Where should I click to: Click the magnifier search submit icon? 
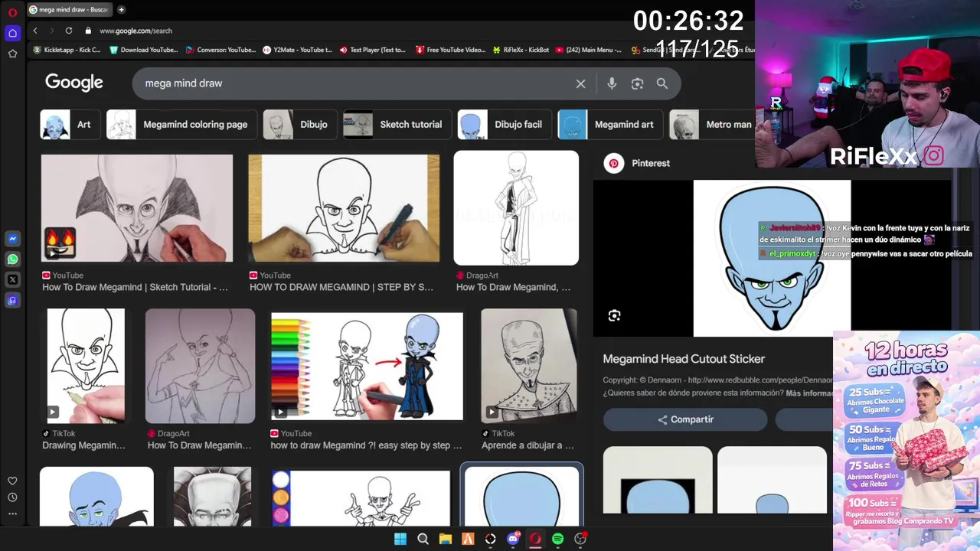tap(662, 83)
